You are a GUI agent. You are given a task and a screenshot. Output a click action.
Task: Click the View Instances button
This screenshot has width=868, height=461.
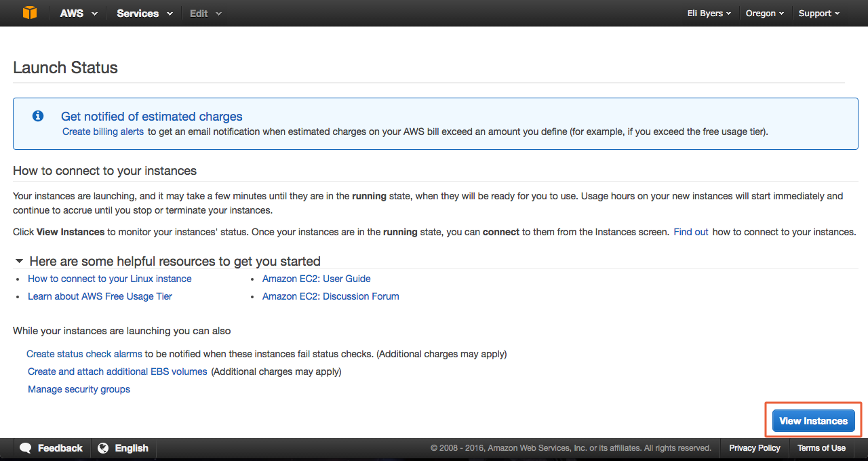814,421
